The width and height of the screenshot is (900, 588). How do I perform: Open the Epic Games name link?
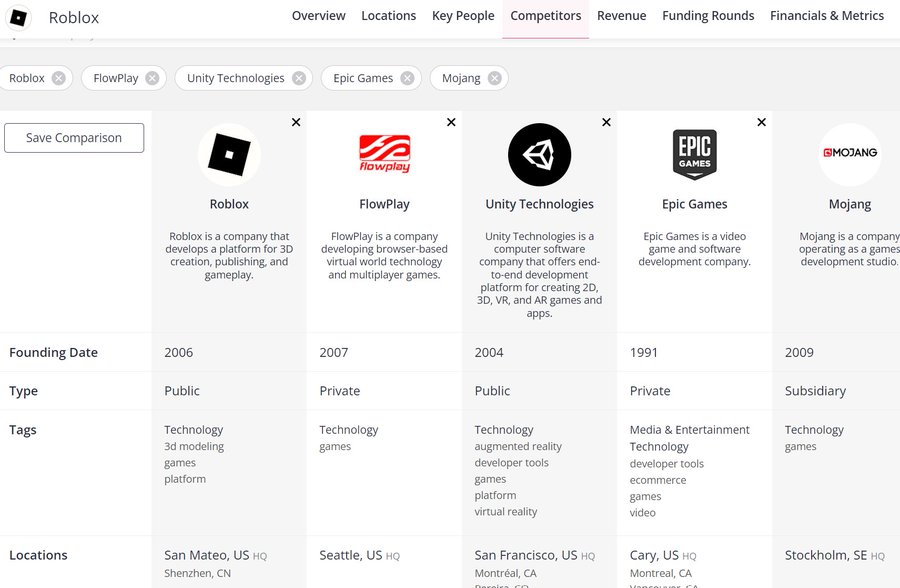pos(695,204)
